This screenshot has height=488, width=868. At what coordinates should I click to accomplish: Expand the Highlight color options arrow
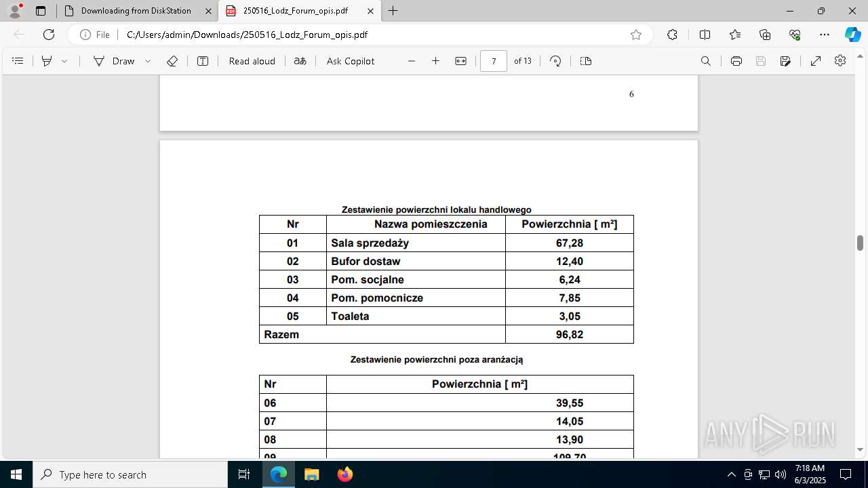point(64,61)
